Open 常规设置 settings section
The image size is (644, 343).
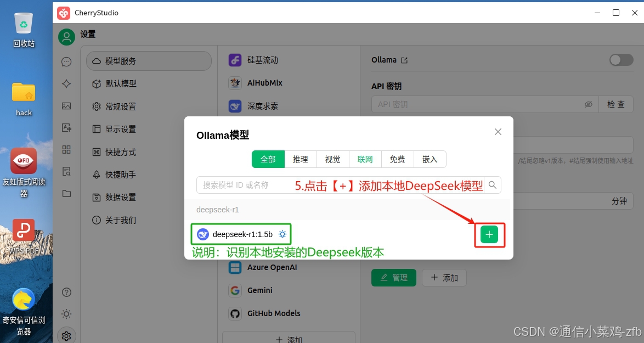pyautogui.click(x=149, y=106)
